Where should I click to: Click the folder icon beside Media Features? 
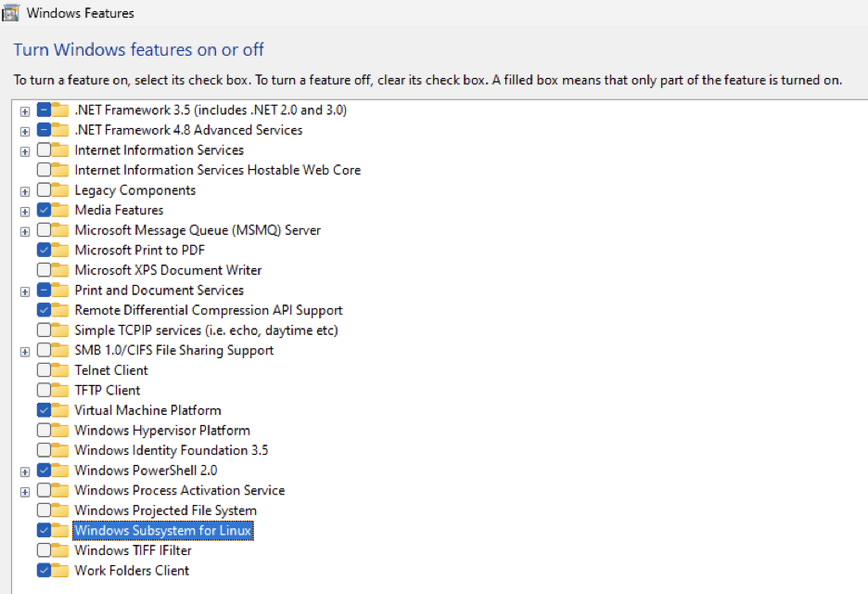pyautogui.click(x=61, y=211)
